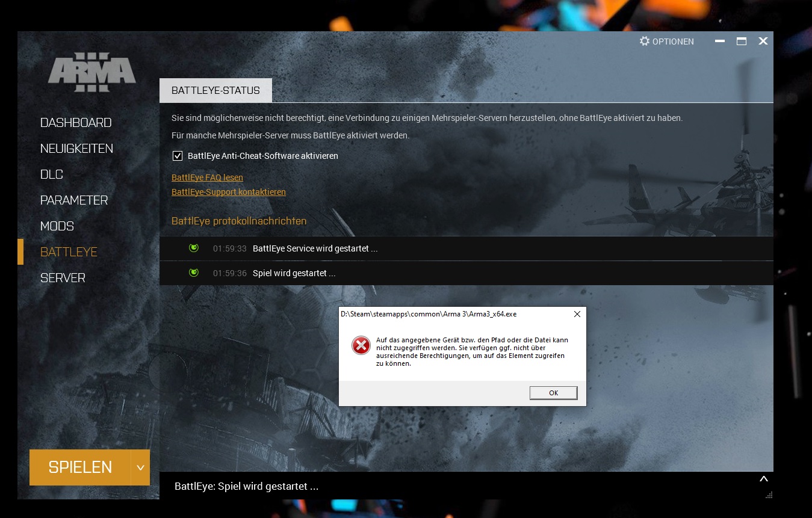Click status text BattlEye: Spiel wird gestartet
Screen dimensions: 812x518
246,486
